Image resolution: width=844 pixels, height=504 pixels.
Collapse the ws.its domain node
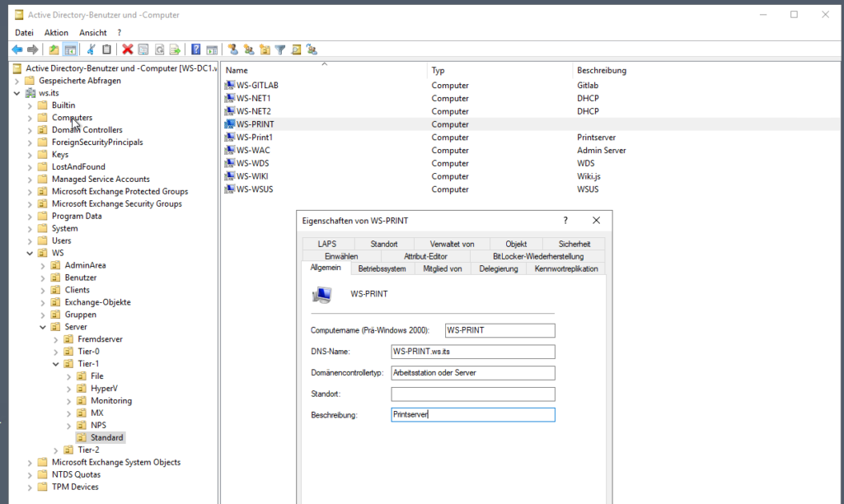[16, 92]
